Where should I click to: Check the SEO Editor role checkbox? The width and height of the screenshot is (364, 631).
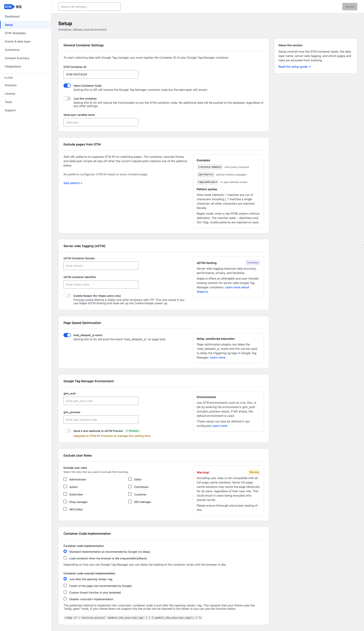click(x=65, y=509)
